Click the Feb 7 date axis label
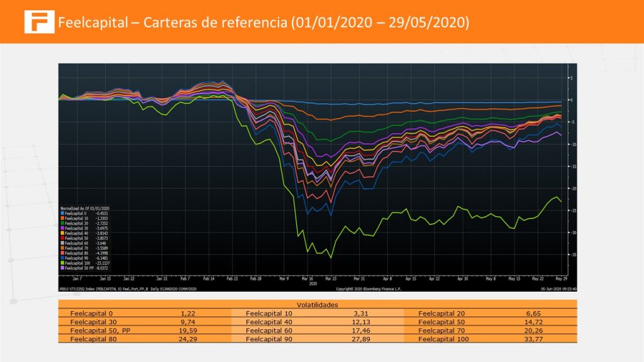Viewport: 644px width, 362px height. [186, 278]
